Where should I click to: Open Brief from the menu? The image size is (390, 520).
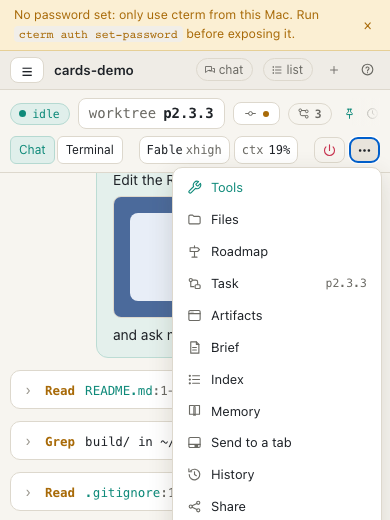[277, 348]
